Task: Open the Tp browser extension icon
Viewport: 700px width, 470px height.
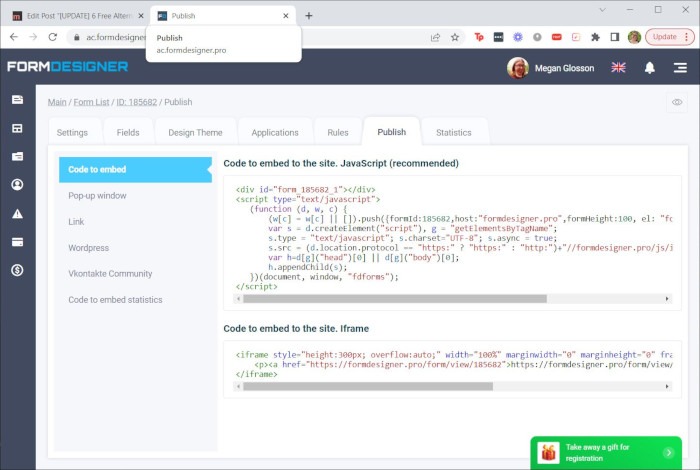Action: (x=479, y=37)
